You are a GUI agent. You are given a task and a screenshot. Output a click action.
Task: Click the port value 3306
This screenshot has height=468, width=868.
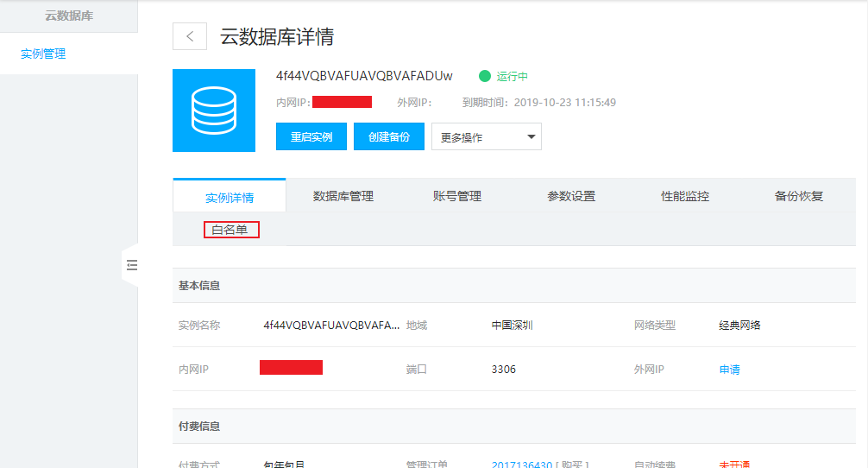coord(503,370)
